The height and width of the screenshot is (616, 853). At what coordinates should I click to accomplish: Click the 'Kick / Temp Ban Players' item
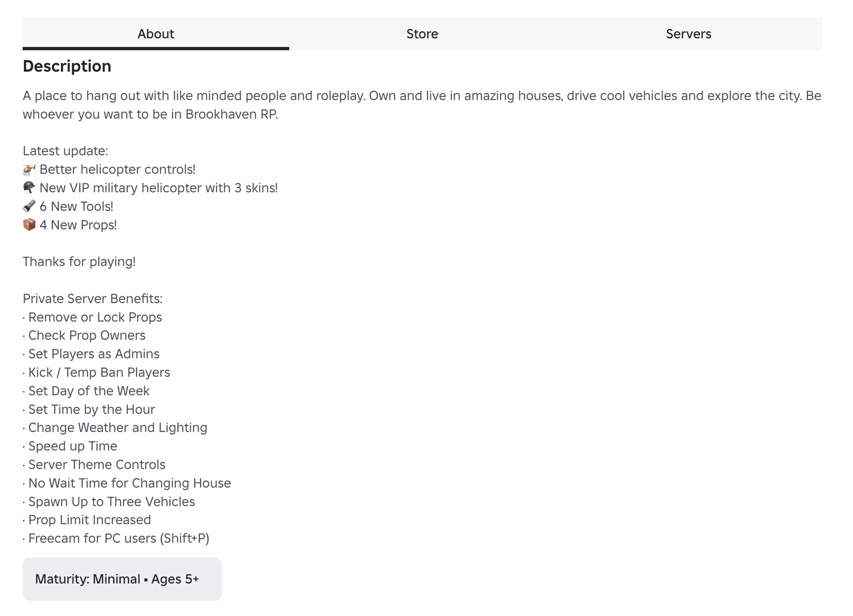99,372
